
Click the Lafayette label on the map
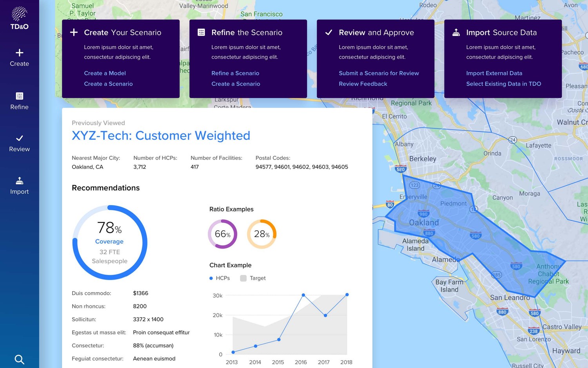(x=539, y=146)
